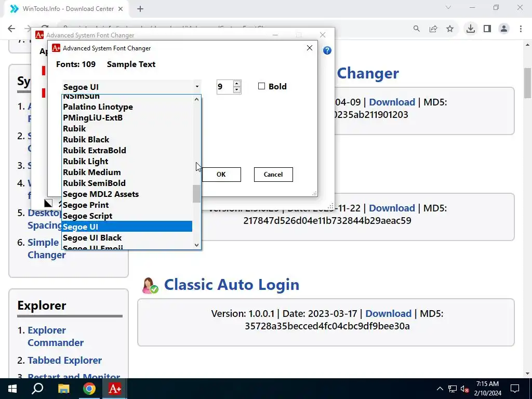
Task: Select Segoe UI Black font
Action: tap(127, 237)
